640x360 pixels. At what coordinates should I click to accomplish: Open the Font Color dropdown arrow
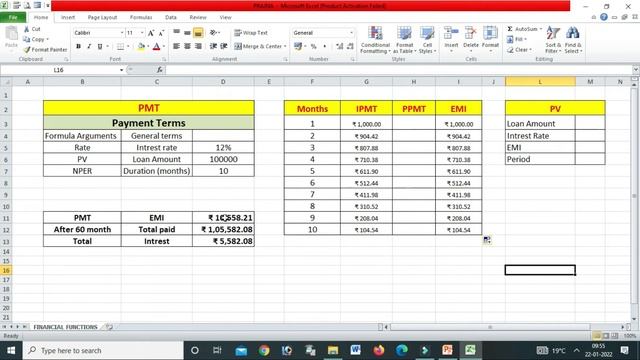(163, 47)
